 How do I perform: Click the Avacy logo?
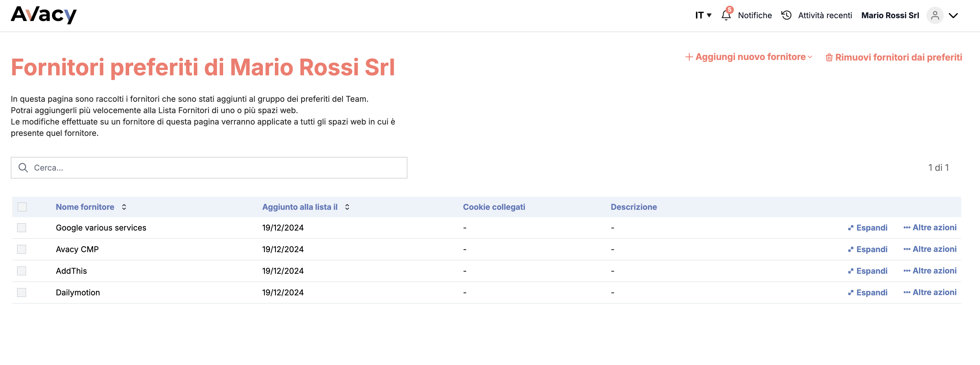coord(44,15)
